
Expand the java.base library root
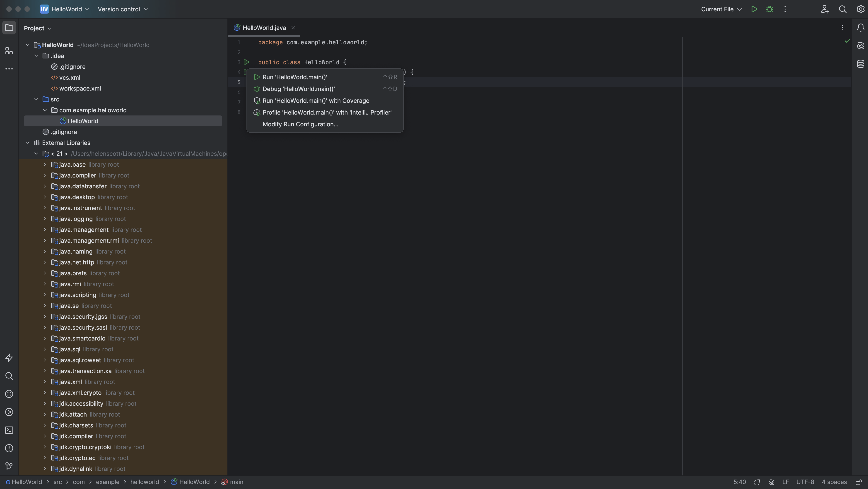44,164
